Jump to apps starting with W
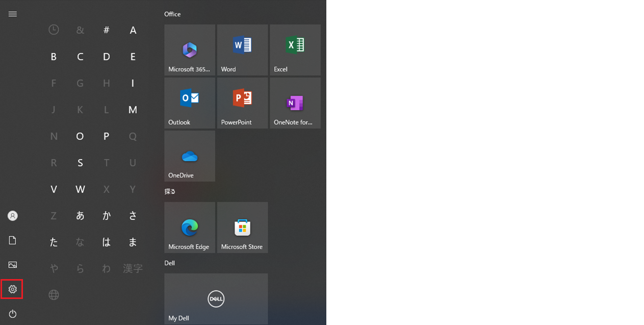Screen dimensions: 644x325 80,189
